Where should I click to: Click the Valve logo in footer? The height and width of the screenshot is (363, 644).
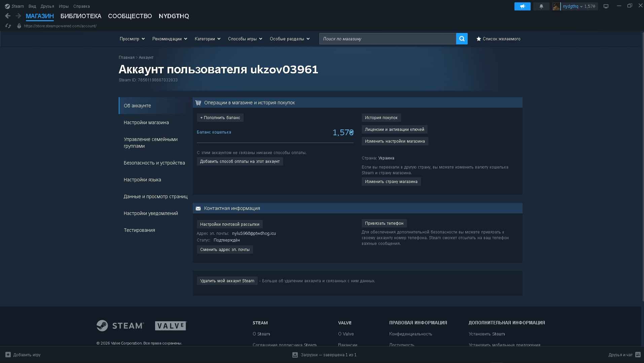[x=171, y=326]
